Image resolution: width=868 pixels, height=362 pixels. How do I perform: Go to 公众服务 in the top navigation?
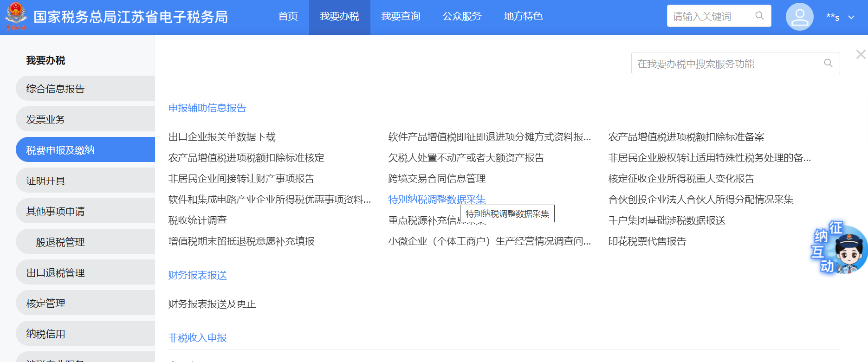462,17
